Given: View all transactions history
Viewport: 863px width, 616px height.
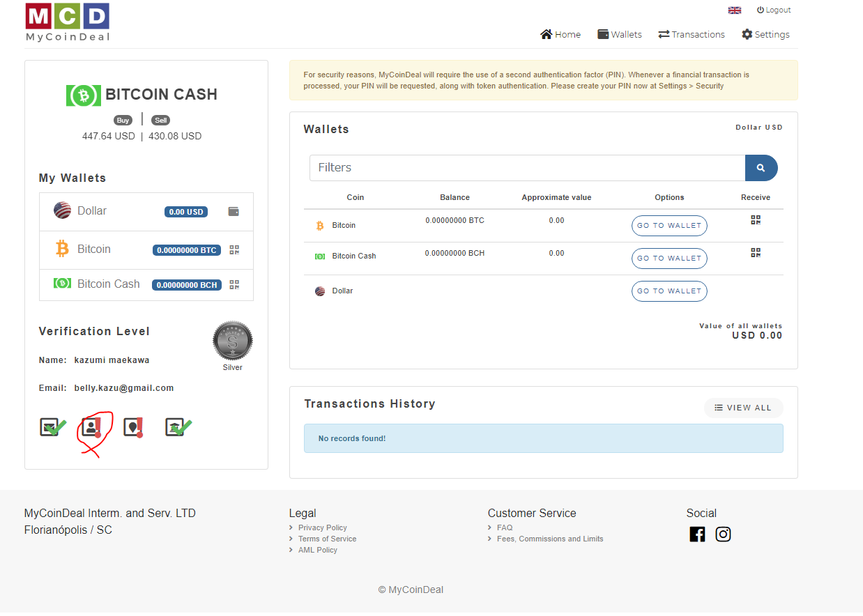Looking at the screenshot, I should click(743, 408).
